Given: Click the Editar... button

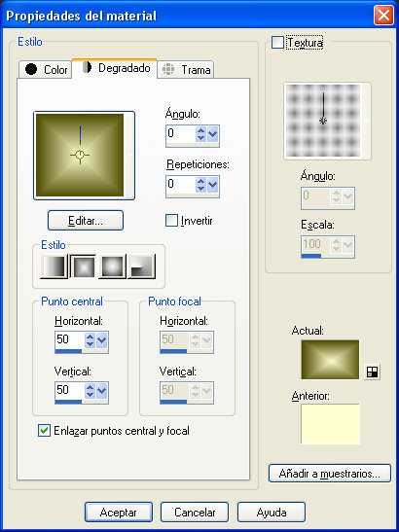Looking at the screenshot, I should 86,221.
